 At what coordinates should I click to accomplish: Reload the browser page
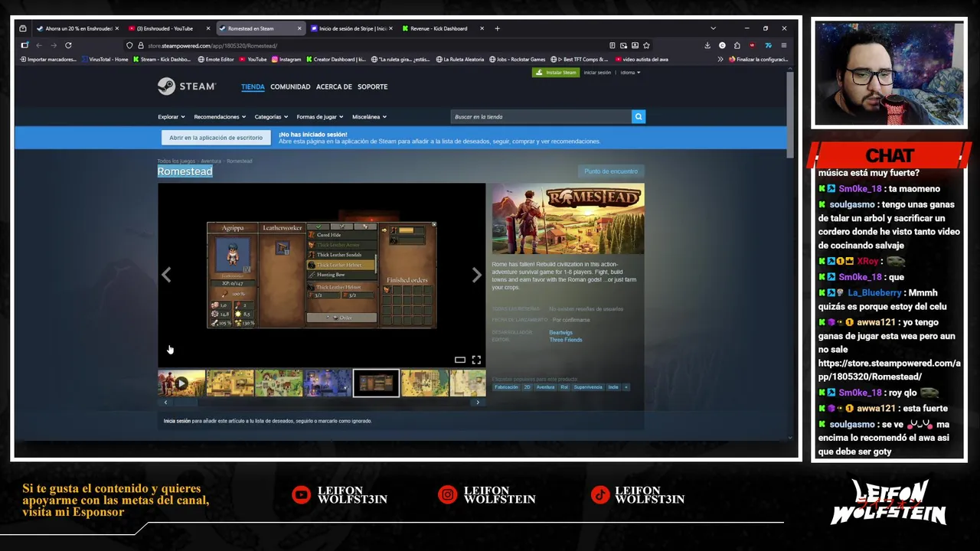click(x=68, y=45)
